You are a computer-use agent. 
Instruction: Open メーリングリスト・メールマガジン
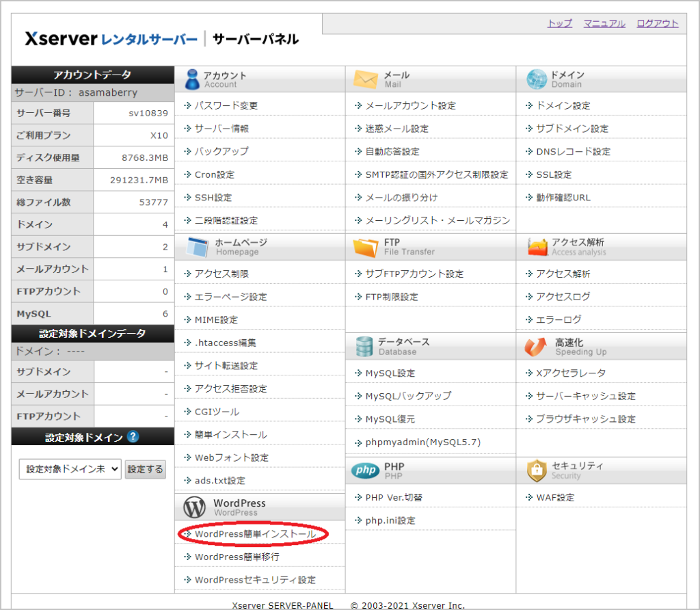tap(437, 221)
